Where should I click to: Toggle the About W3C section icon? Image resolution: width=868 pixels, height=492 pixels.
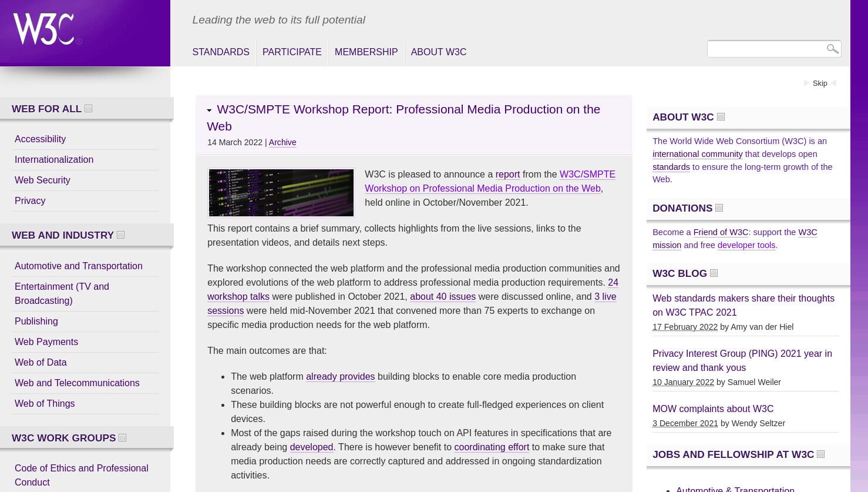(721, 117)
